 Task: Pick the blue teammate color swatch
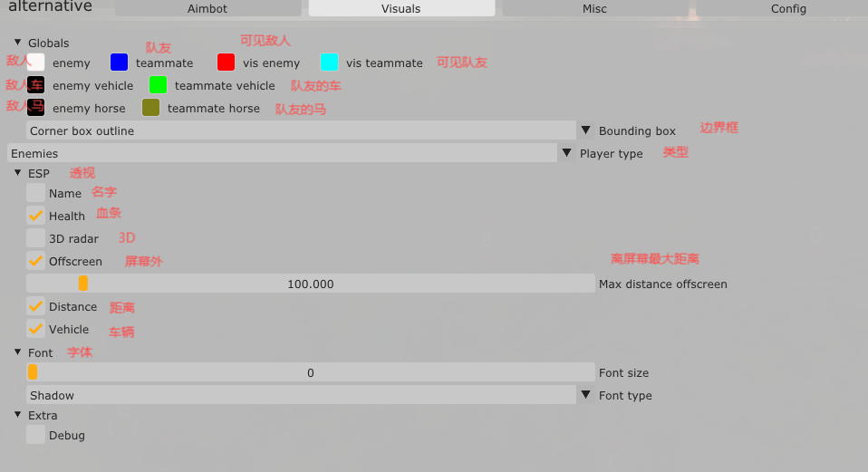[x=119, y=63]
